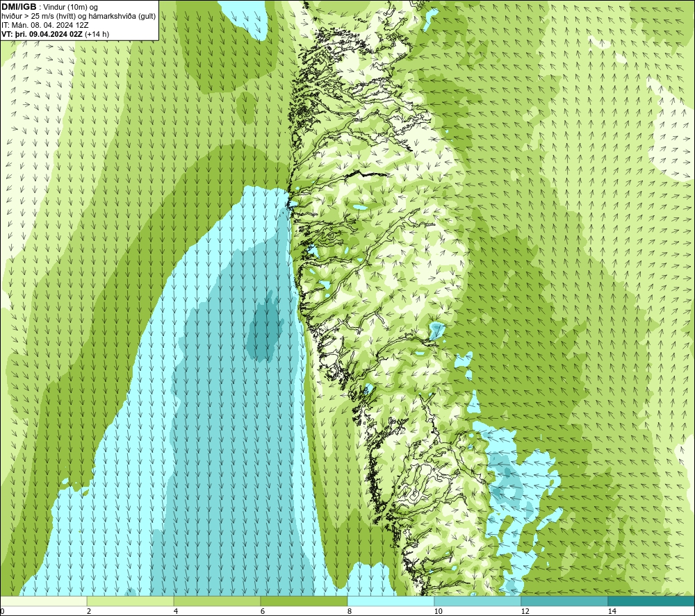Click the '12' label on the wind scale
Image resolution: width=695 pixels, height=616 pixels.
pos(525,611)
